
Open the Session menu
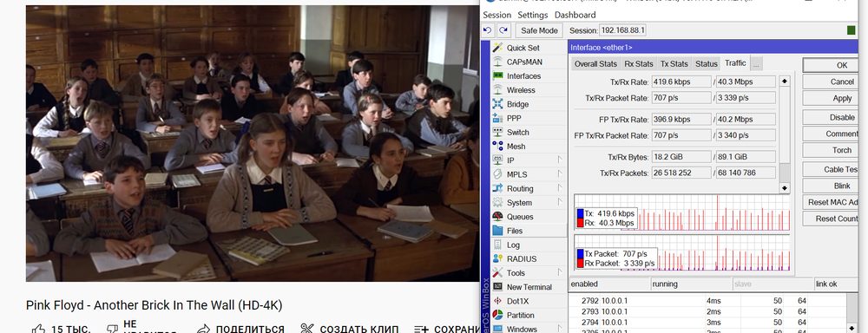click(497, 15)
